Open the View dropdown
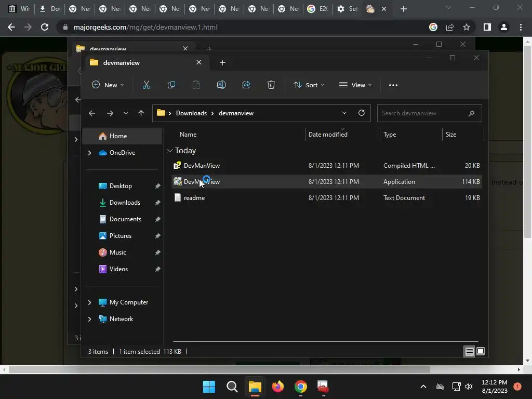 [355, 85]
